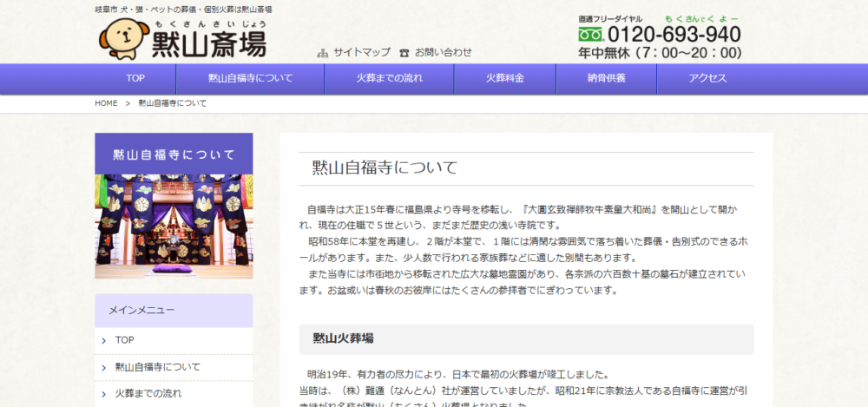Click the chevron beside sidebar 黙山自福寺について
Viewport: 868px width, 407px height.
tap(104, 368)
